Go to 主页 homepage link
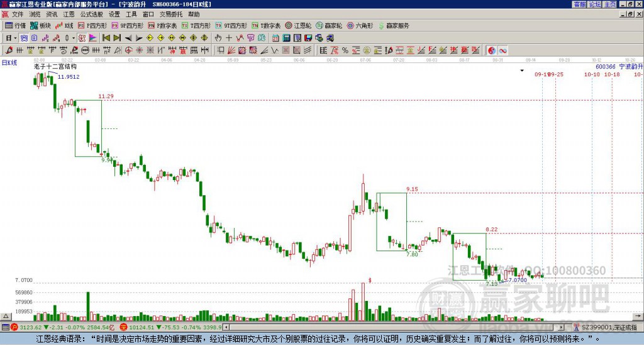 [x=610, y=4]
